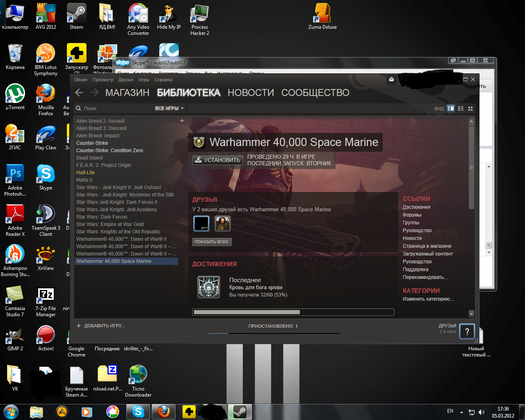
Task: Click the second friend avatar thumbnail
Action: (223, 224)
